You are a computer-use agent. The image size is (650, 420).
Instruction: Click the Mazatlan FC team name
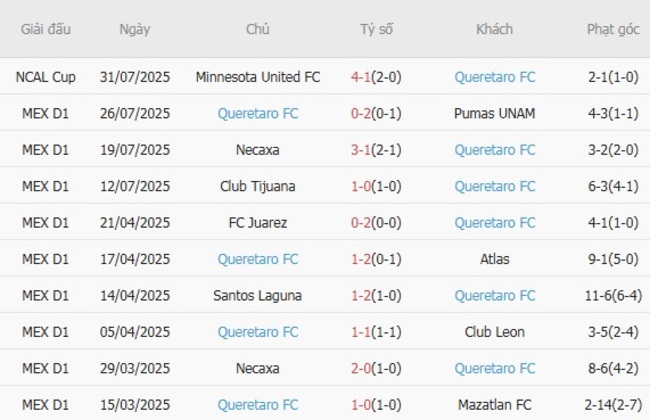click(494, 404)
